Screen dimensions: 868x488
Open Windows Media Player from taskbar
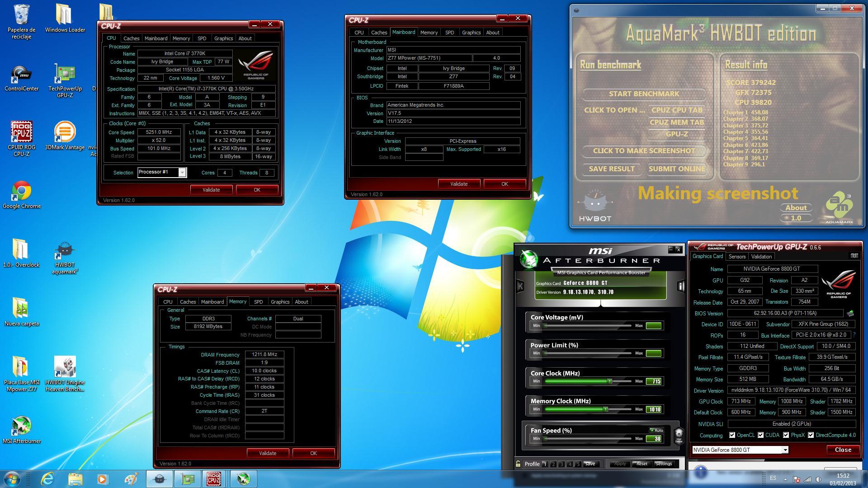coord(103,479)
